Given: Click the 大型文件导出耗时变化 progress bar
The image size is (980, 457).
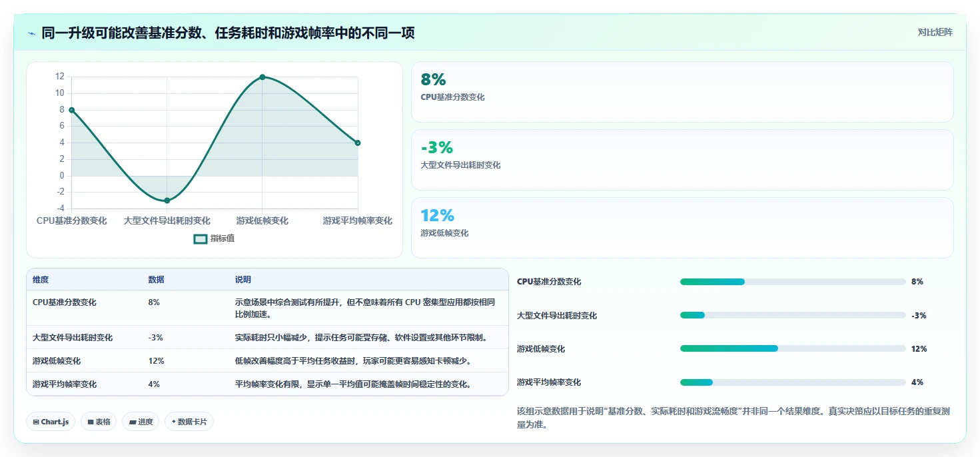Looking at the screenshot, I should (x=793, y=315).
